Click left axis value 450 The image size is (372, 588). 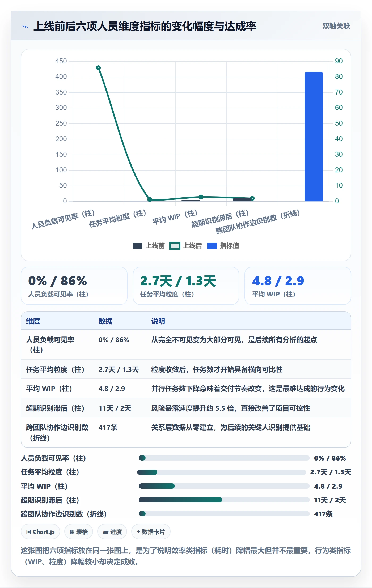(61, 61)
